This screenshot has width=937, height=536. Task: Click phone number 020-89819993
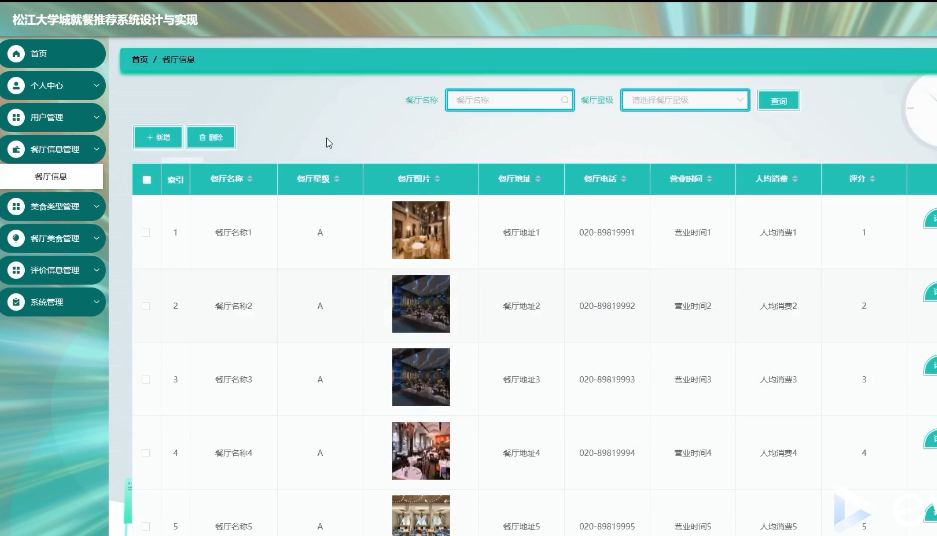607,379
